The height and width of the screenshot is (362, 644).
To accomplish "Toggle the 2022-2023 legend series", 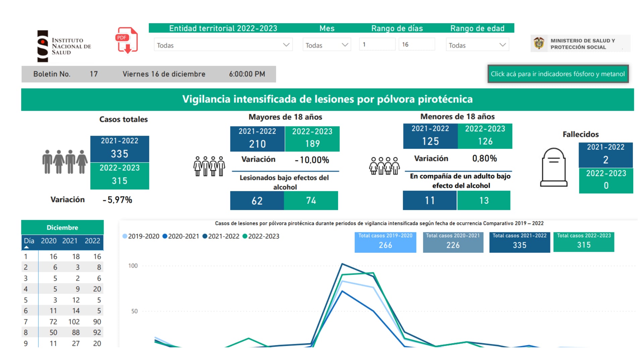I will point(261,236).
